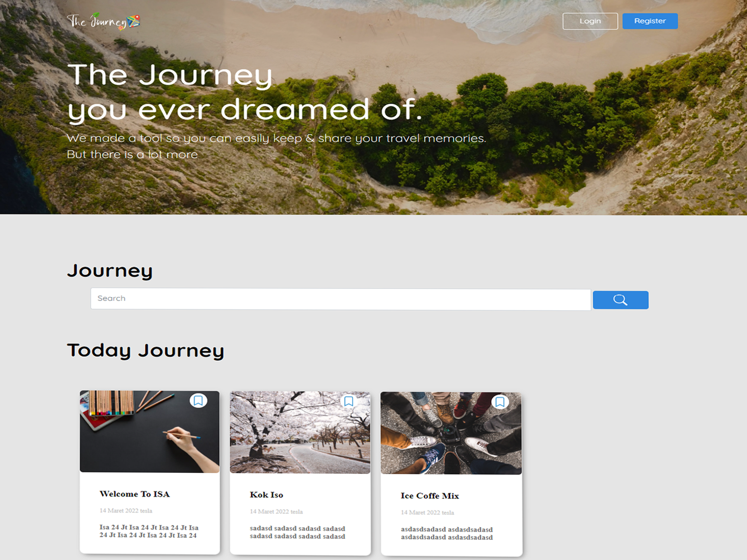747x560 pixels.
Task: Click the blue Register button
Action: click(650, 21)
